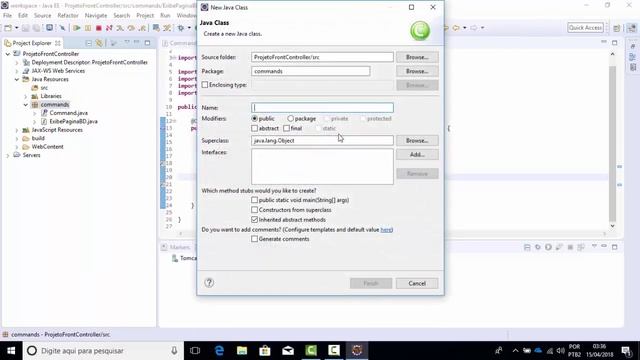Click Cancel in New Java Class dialog
The height and width of the screenshot is (360, 640).
[417, 283]
